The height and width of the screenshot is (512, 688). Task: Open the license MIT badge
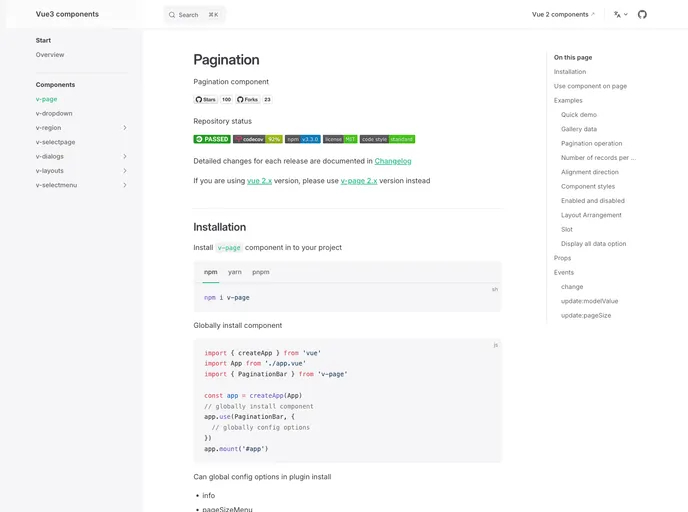click(340, 139)
